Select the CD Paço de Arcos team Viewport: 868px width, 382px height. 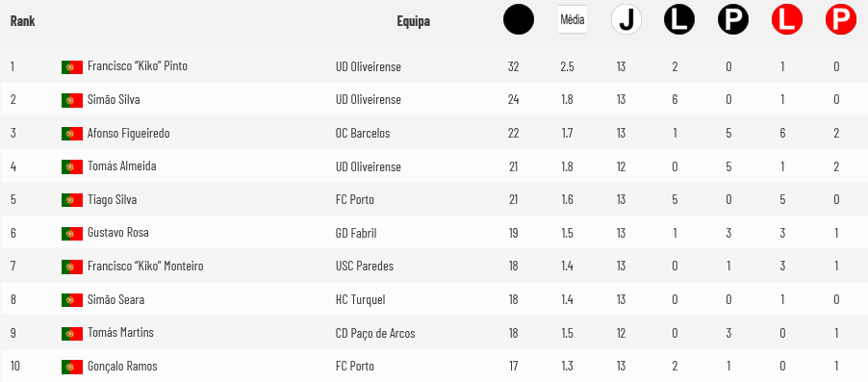click(375, 333)
